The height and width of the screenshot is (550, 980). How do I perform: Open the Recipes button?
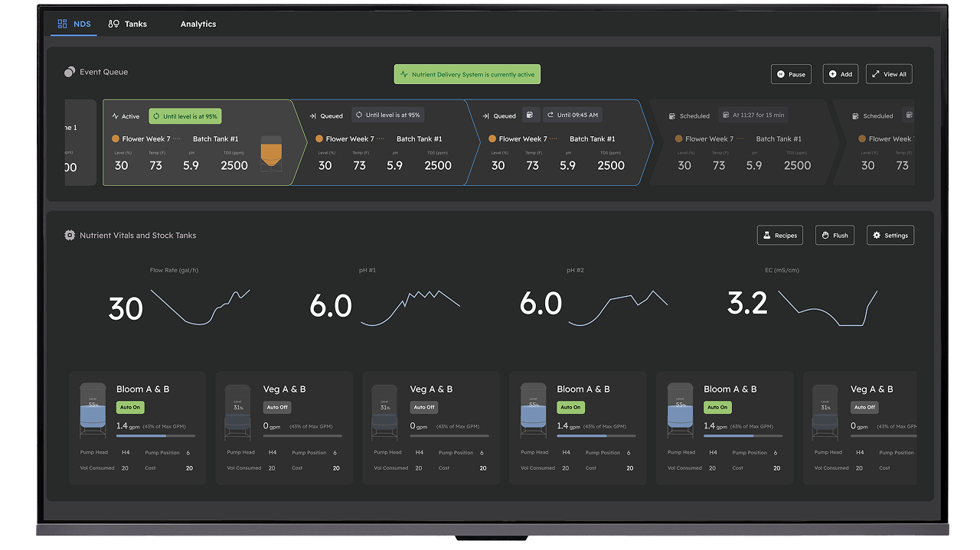pos(780,235)
